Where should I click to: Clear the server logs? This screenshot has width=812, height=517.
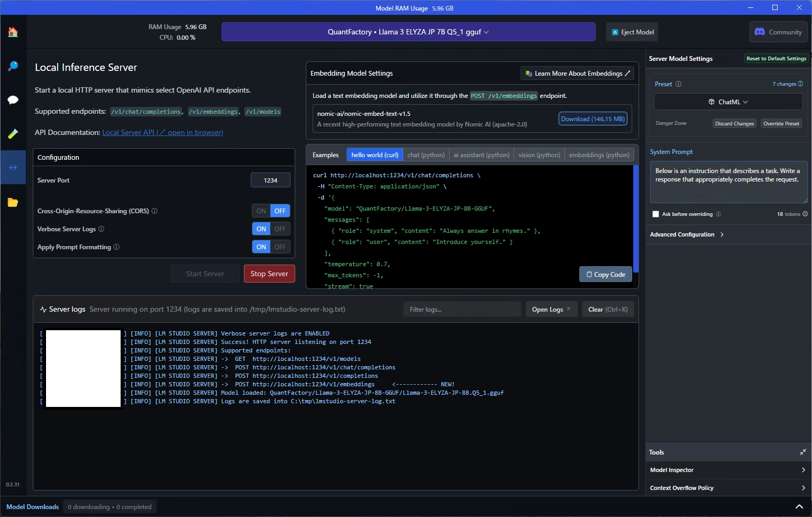608,309
